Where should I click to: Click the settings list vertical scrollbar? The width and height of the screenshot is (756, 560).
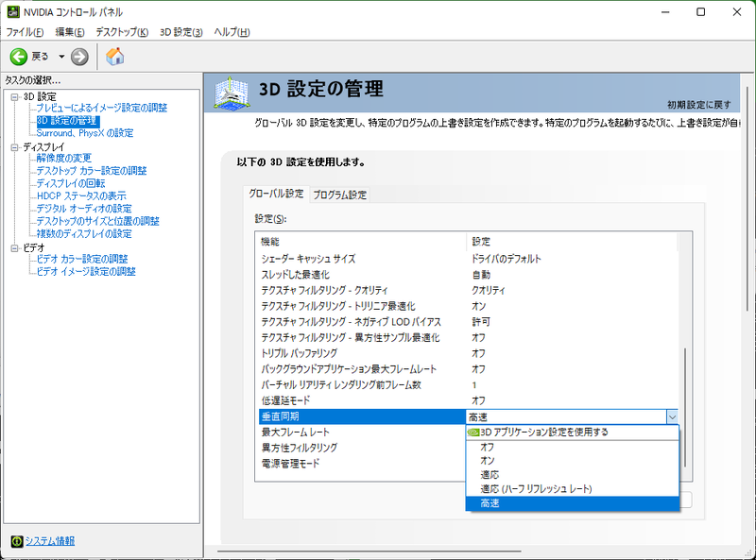684,407
